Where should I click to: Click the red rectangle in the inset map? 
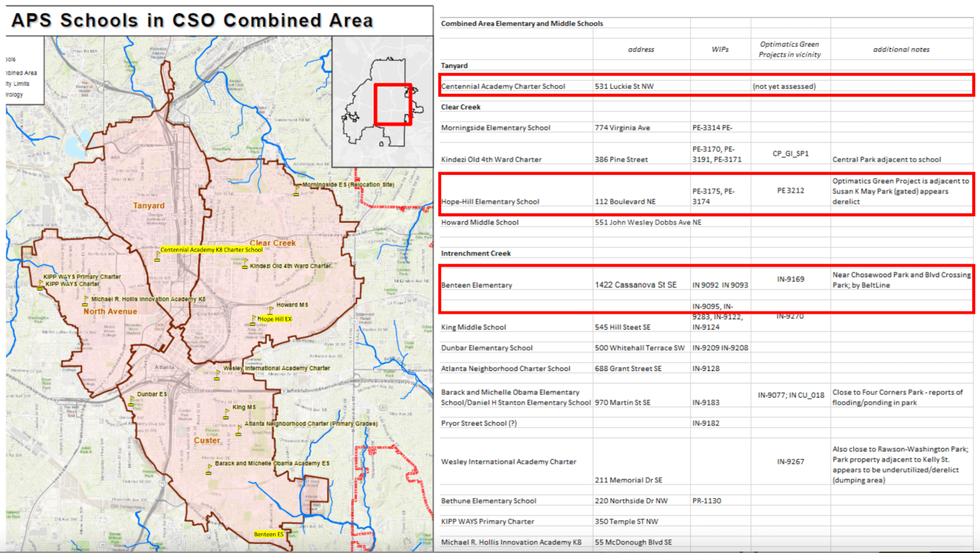393,105
